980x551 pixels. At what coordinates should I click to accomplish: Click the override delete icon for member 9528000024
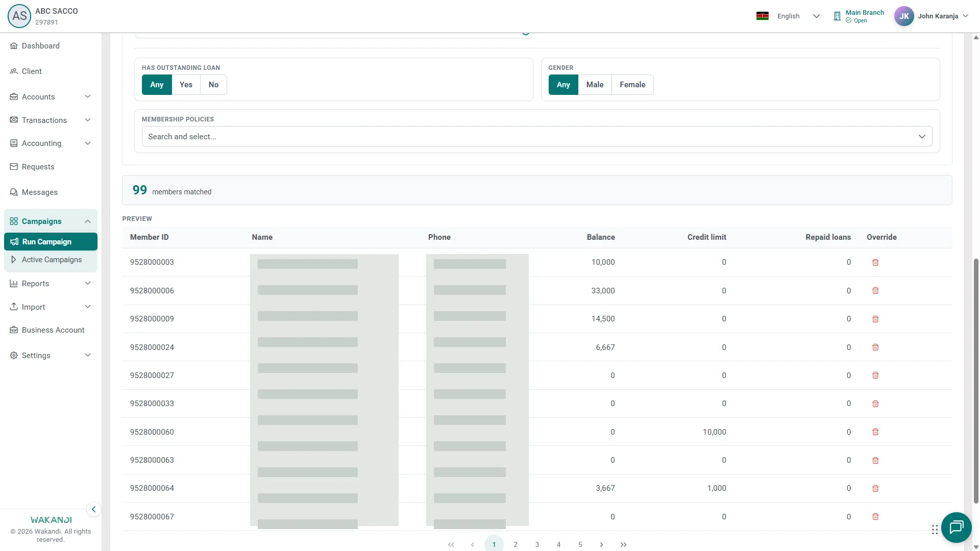875,347
